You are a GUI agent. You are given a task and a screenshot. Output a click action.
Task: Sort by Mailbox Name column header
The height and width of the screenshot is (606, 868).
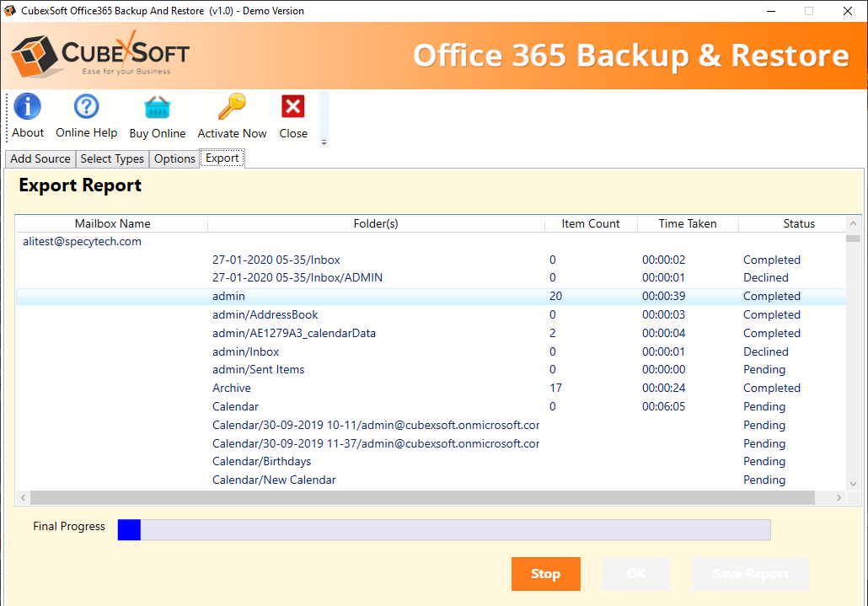click(x=112, y=223)
